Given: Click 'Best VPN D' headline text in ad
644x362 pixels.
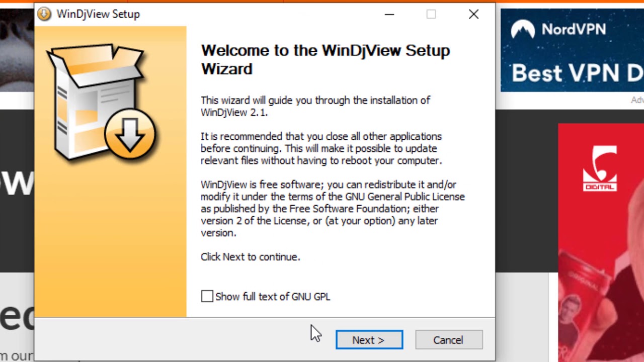Looking at the screenshot, I should click(x=577, y=73).
